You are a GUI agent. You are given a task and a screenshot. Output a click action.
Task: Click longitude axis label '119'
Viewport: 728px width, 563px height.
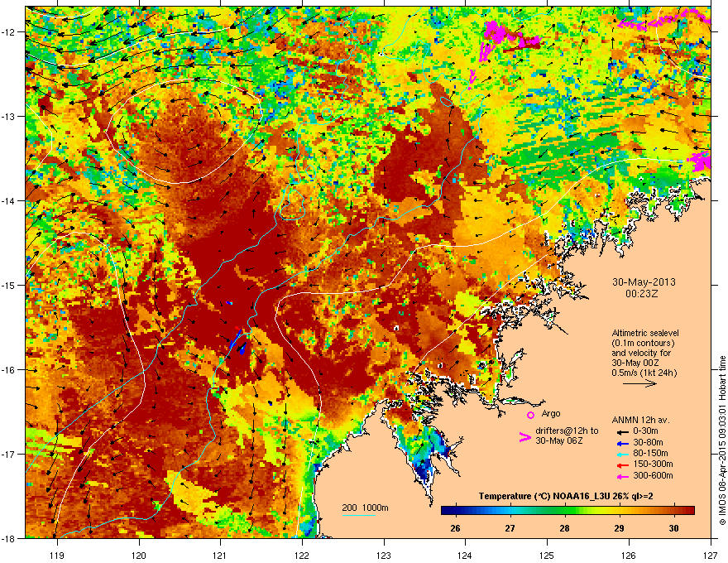pyautogui.click(x=57, y=556)
